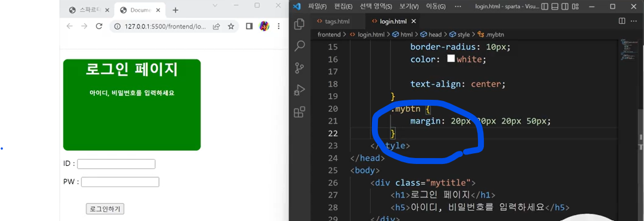
Task: Toggle the primary side bar layout icon
Action: [545, 6]
